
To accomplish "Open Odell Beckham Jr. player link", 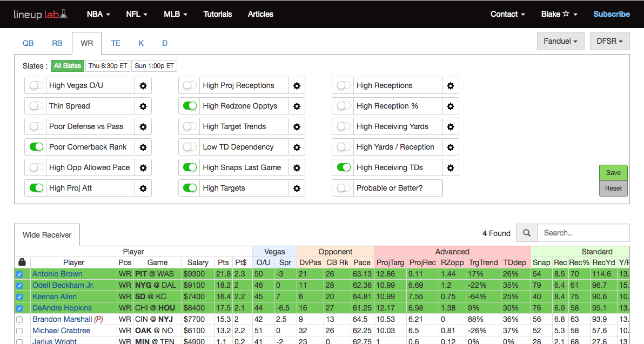I will pyautogui.click(x=63, y=285).
